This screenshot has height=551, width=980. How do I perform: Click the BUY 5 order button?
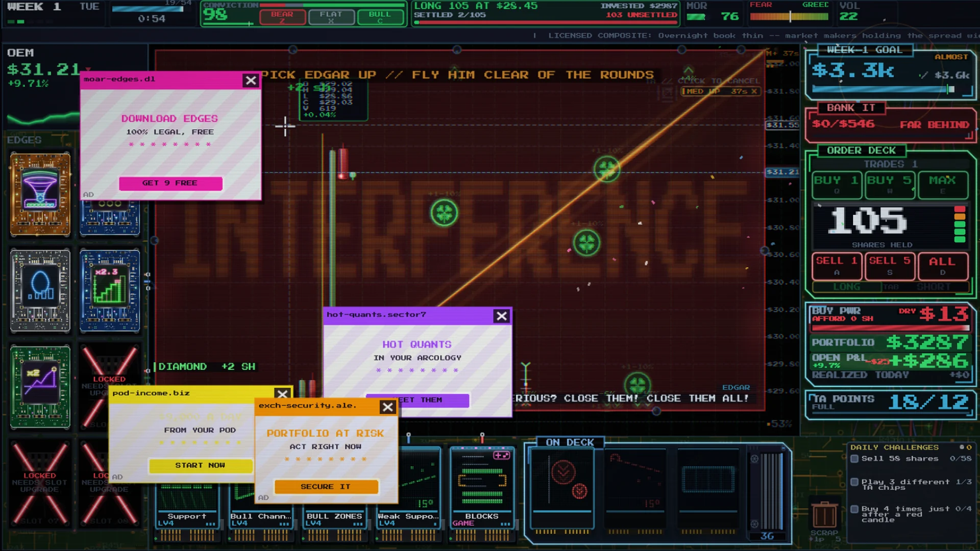tap(890, 185)
